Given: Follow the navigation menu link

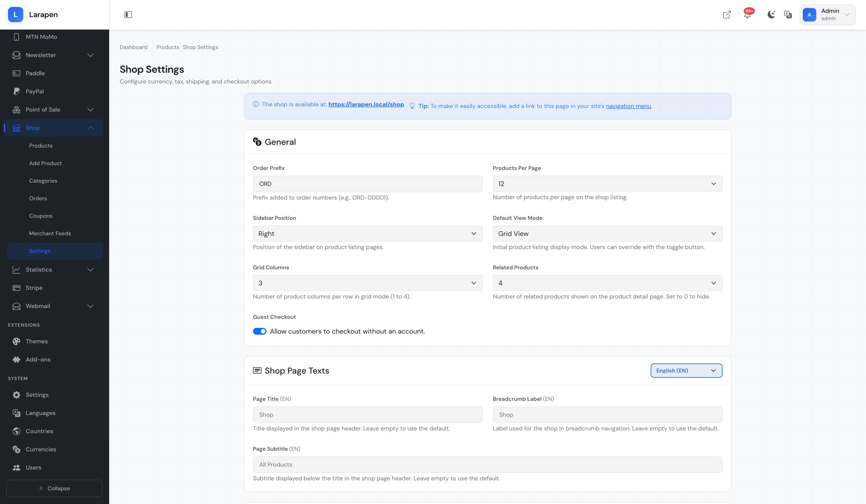Looking at the screenshot, I should [628, 106].
